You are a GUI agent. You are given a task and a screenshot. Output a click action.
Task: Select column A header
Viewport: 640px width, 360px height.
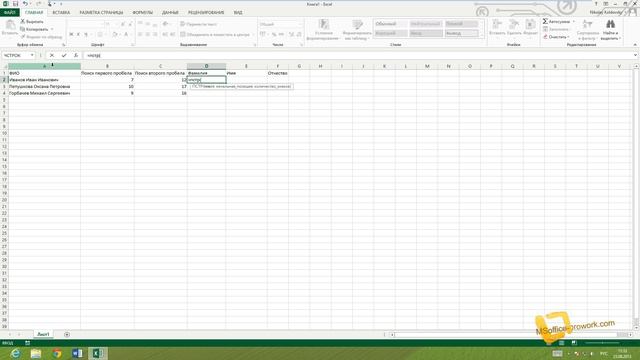(x=44, y=66)
